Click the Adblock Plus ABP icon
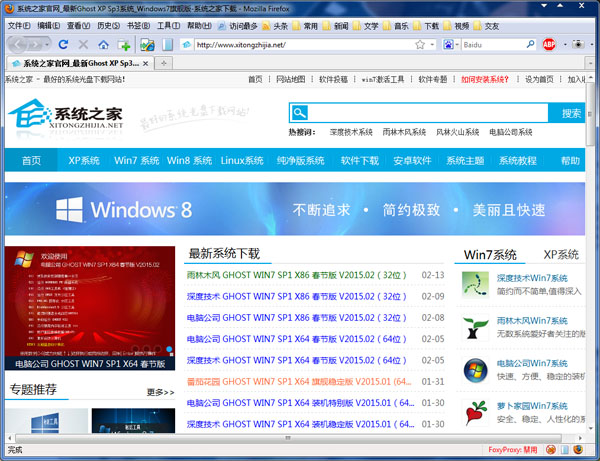This screenshot has height=461, width=600. 549,45
